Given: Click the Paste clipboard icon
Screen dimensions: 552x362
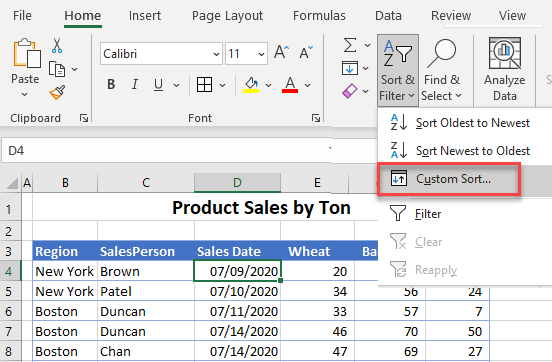Looking at the screenshot, I should tap(27, 53).
